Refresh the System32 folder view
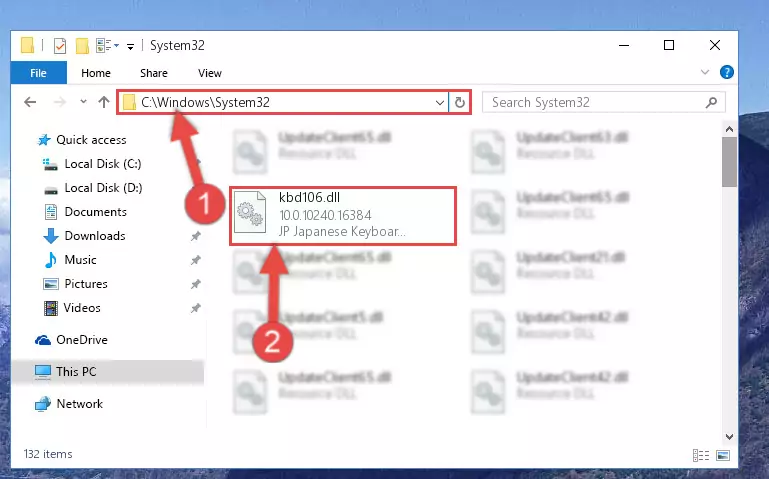This screenshot has width=769, height=479. [460, 102]
